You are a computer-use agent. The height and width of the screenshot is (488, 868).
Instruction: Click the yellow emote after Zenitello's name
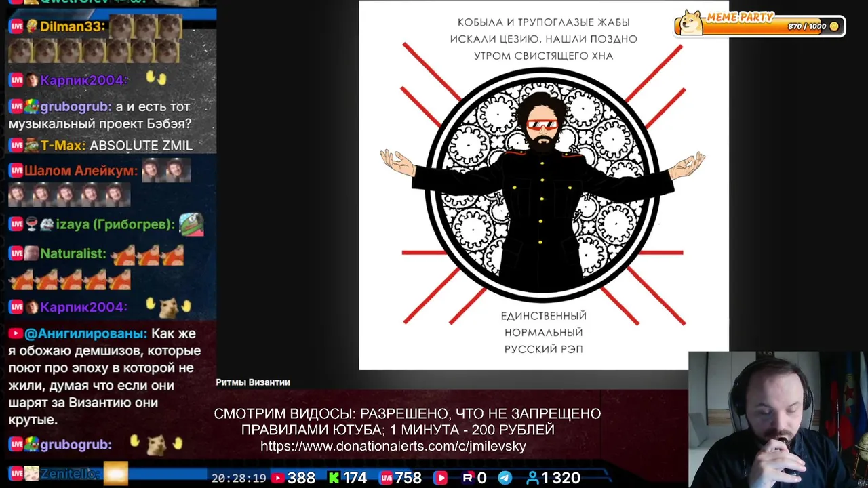pyautogui.click(x=115, y=472)
